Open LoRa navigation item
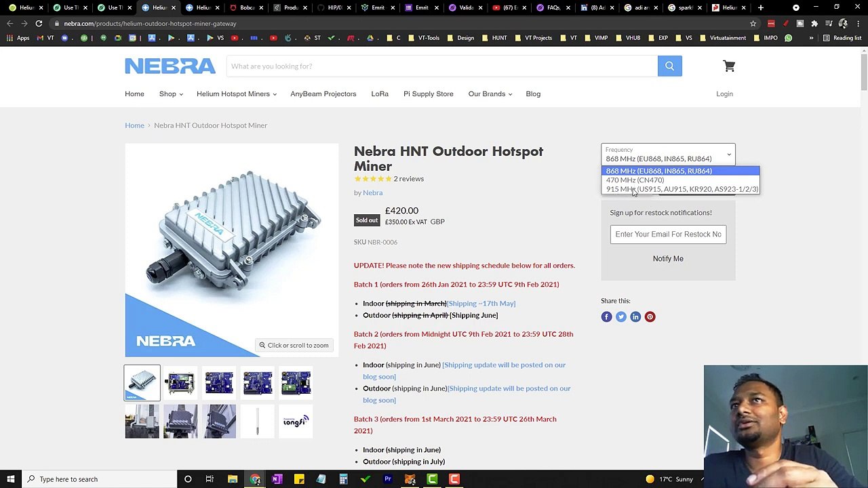The height and width of the screenshot is (488, 868). point(380,94)
